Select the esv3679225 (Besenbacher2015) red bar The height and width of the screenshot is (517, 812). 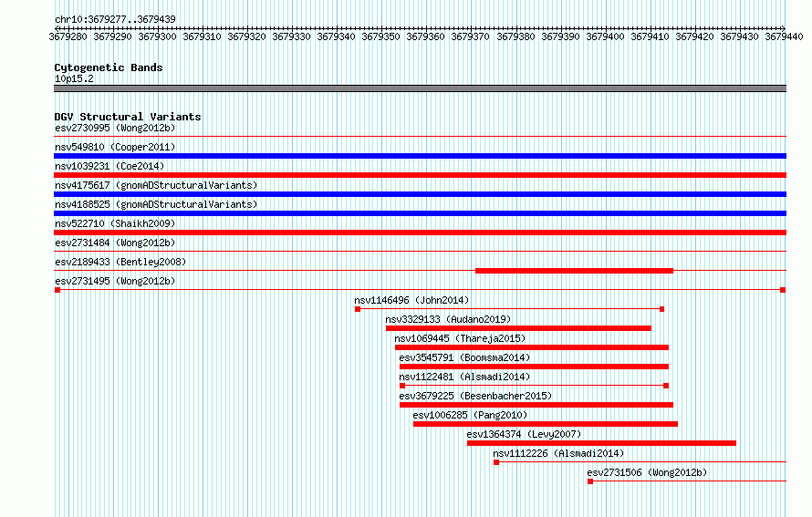(x=536, y=405)
